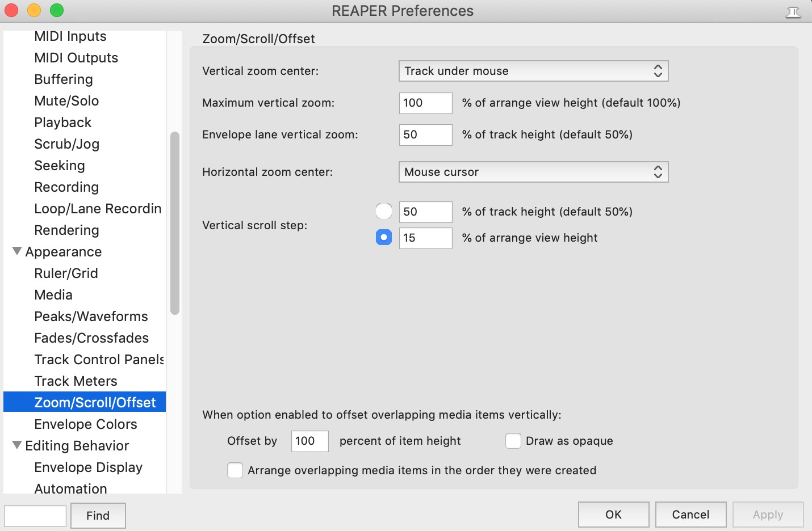This screenshot has width=812, height=531.
Task: Cancel the preferences dialog
Action: point(691,515)
